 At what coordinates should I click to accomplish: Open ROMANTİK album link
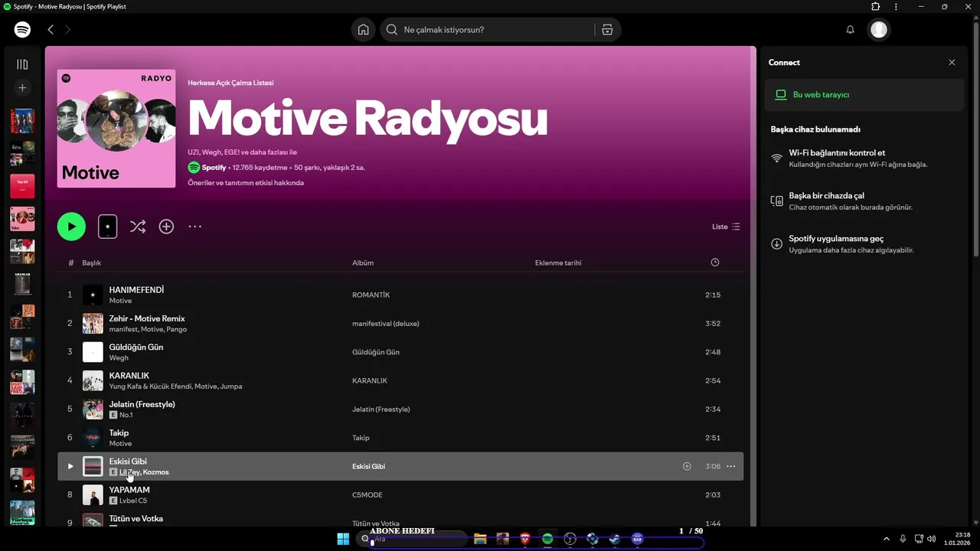coord(371,295)
